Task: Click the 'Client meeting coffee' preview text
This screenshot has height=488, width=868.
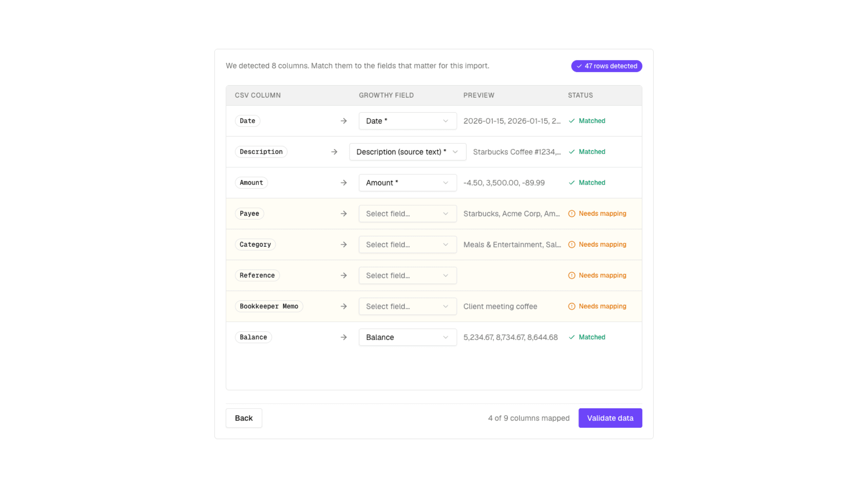Action: coord(500,306)
